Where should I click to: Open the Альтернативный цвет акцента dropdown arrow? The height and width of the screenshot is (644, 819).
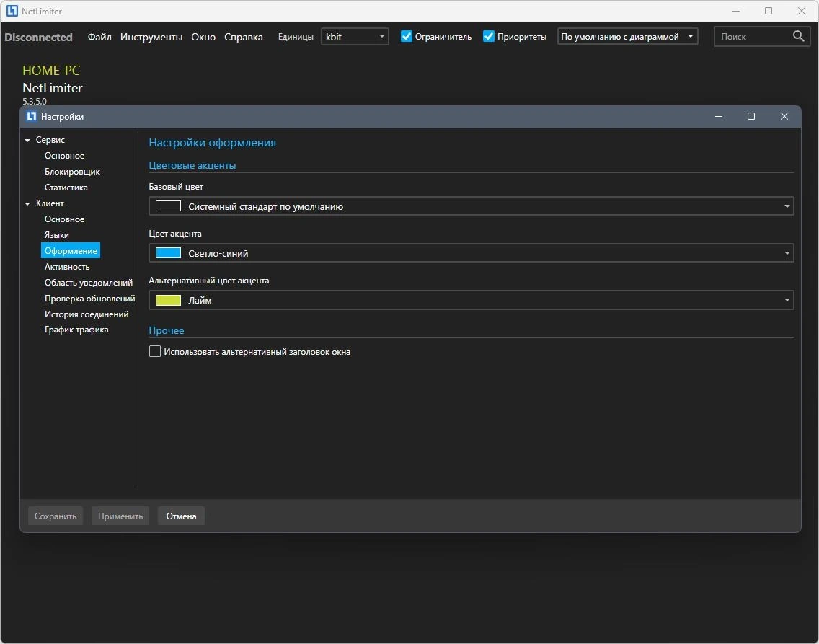787,300
